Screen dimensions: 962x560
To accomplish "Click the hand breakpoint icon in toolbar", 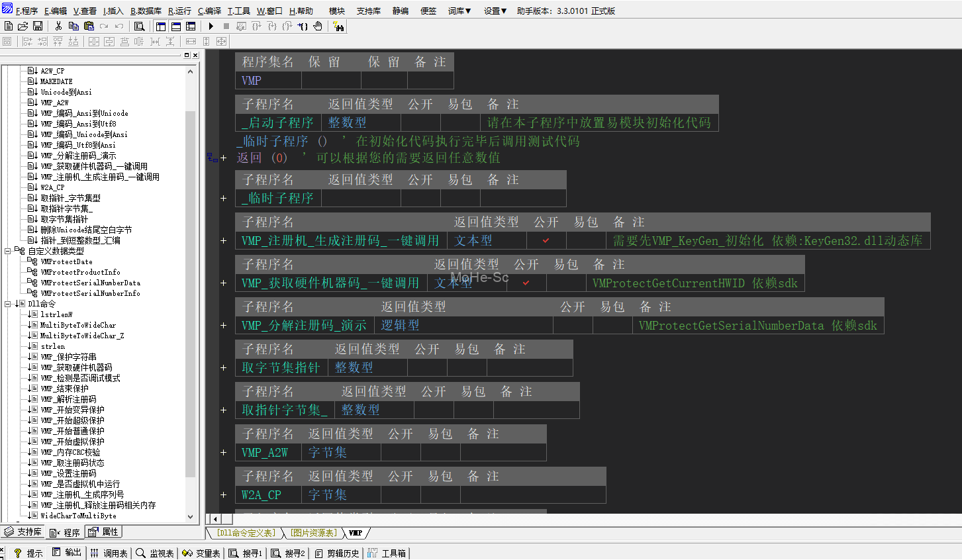I will 318,26.
